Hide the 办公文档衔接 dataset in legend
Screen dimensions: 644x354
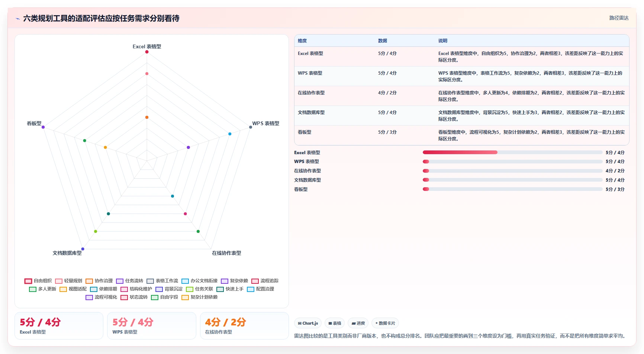coord(199,281)
